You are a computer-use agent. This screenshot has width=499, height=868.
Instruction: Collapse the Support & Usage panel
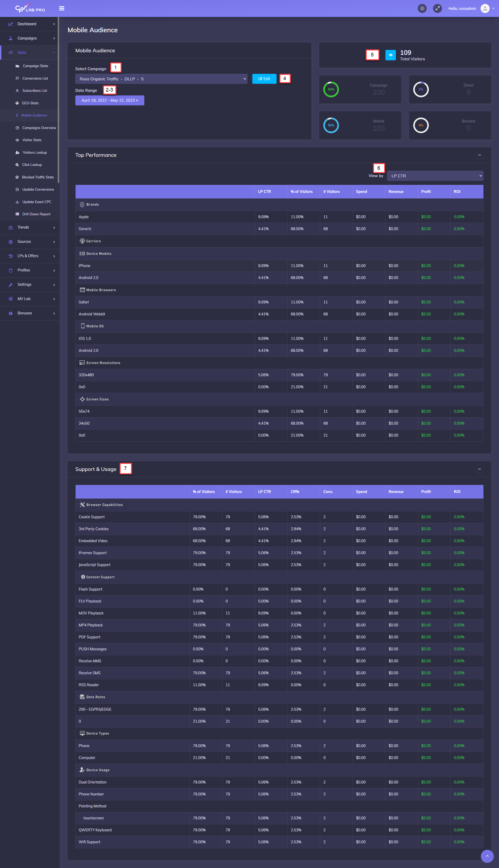click(x=479, y=469)
